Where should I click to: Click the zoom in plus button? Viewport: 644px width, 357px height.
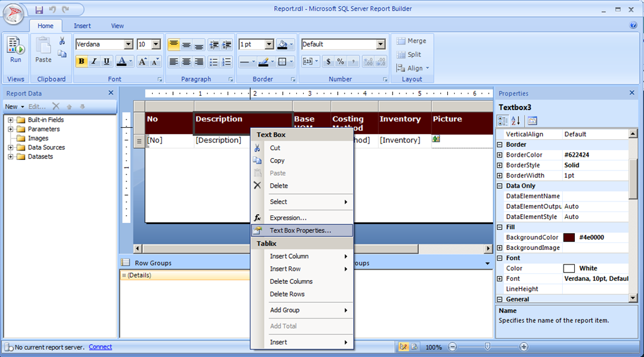tap(524, 347)
